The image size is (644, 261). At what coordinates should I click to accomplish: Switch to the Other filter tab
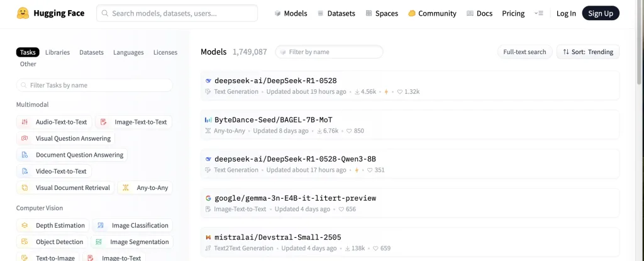28,64
